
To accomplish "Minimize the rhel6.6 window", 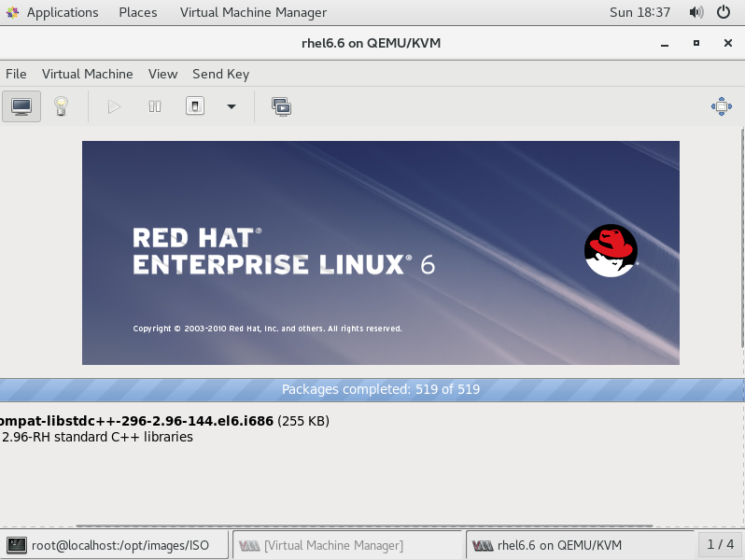I will point(665,43).
